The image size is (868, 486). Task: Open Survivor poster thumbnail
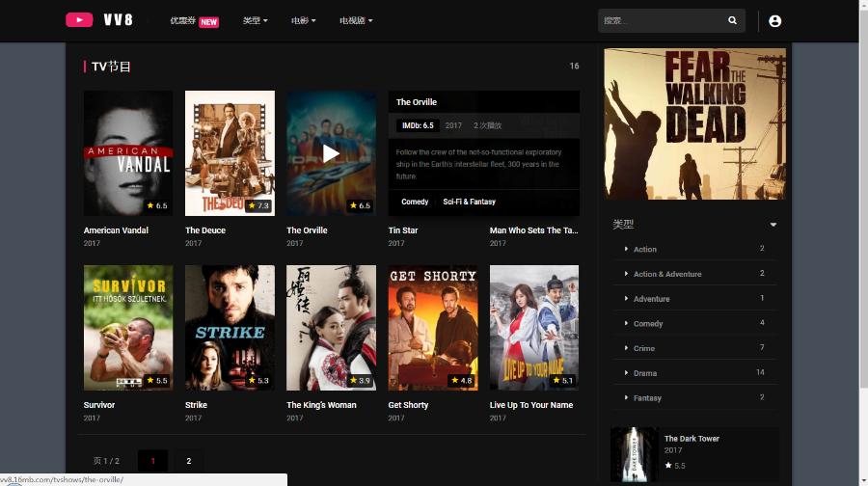tap(128, 328)
